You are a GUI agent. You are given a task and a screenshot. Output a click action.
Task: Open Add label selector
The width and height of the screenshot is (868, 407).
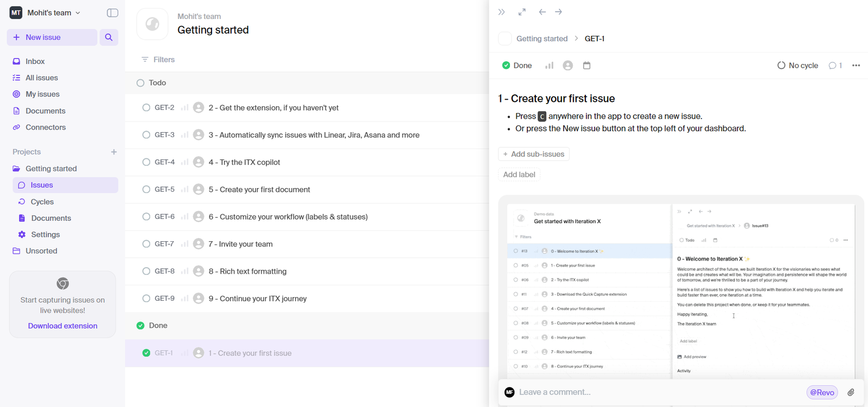point(519,175)
